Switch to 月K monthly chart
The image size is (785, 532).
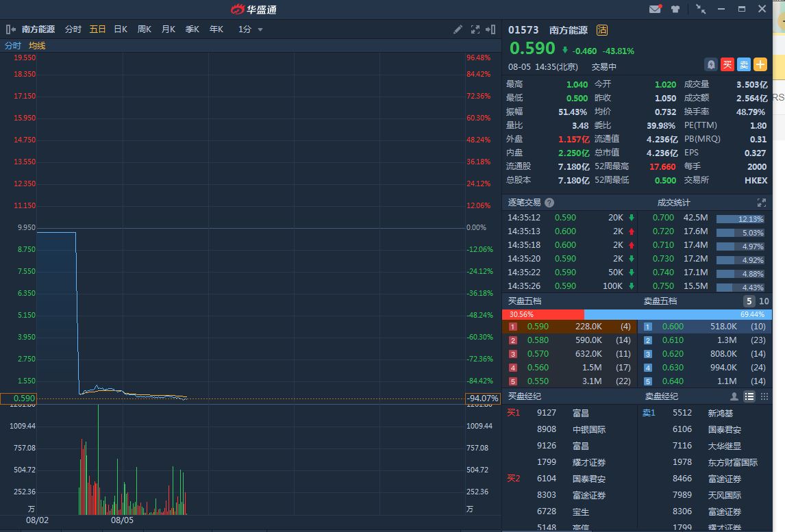[x=169, y=29]
